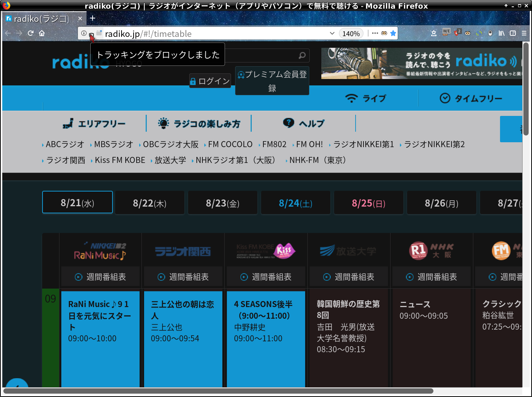
Task: Click the Kiss FM KOBE link
Action: (120, 160)
